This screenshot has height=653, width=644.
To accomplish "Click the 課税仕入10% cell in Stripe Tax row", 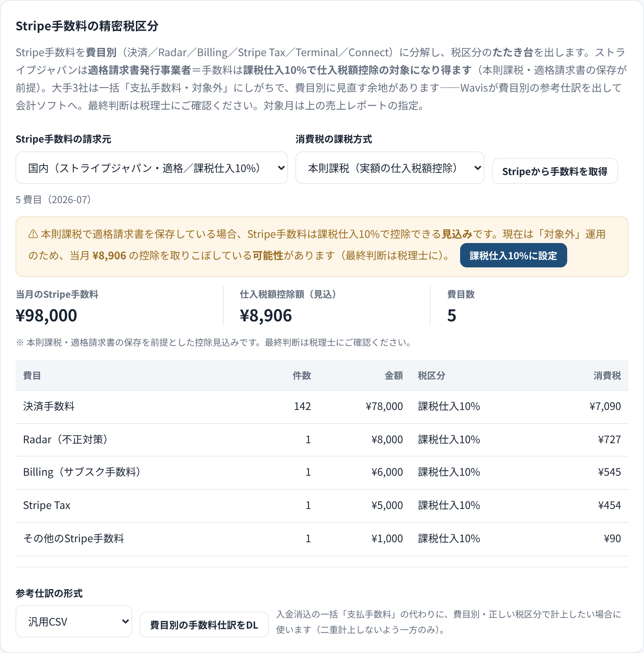I will tap(449, 505).
